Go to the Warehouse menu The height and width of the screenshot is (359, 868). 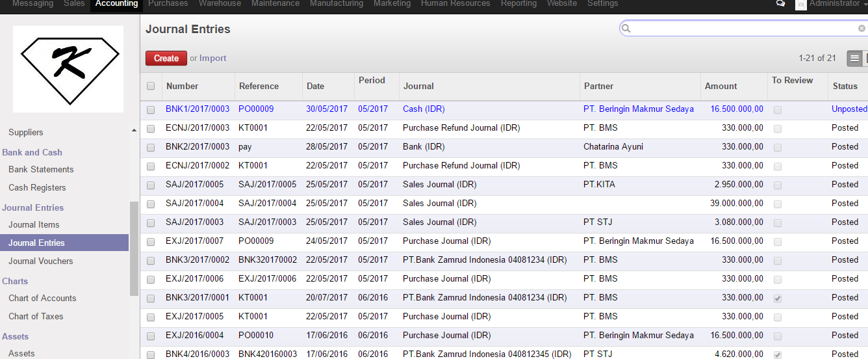tap(220, 4)
